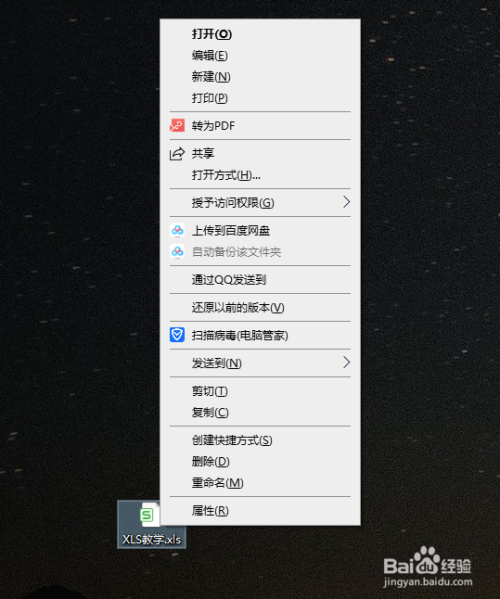Choose 复制(C) from the menu
Image resolution: width=500 pixels, height=599 pixels.
pyautogui.click(x=260, y=413)
